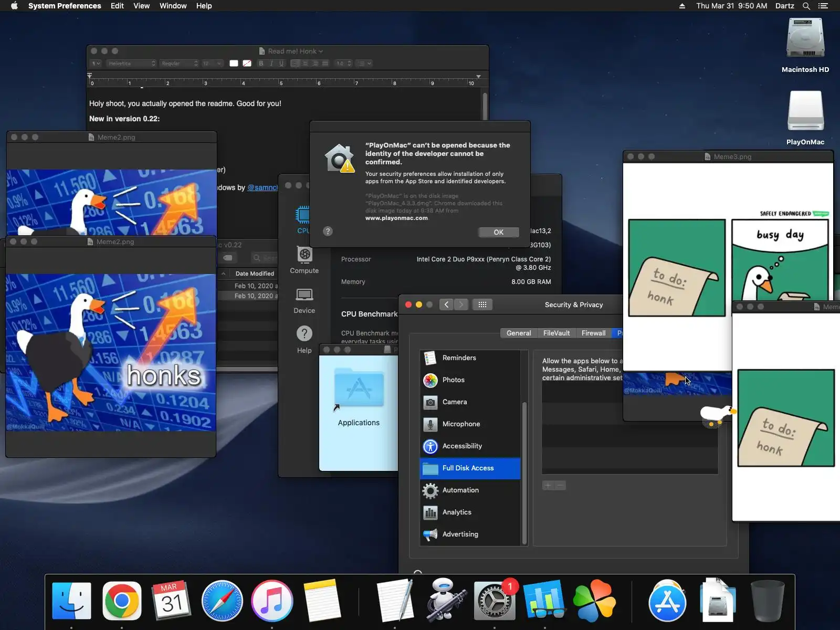Launch PlayOnMac clover icon in Dock
Viewport: 840px width, 630px height.
pyautogui.click(x=594, y=601)
